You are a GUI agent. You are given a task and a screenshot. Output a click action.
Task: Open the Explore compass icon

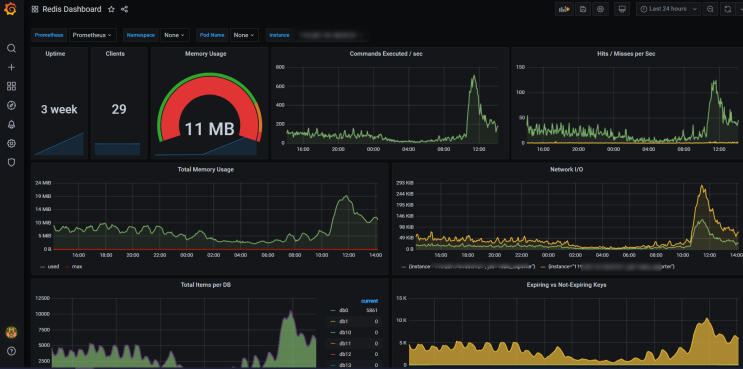11,105
